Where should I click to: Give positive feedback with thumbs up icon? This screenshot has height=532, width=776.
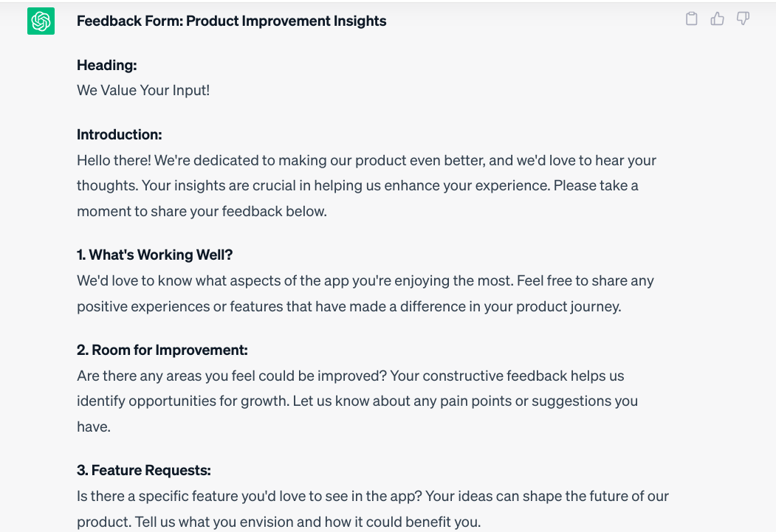pos(717,18)
